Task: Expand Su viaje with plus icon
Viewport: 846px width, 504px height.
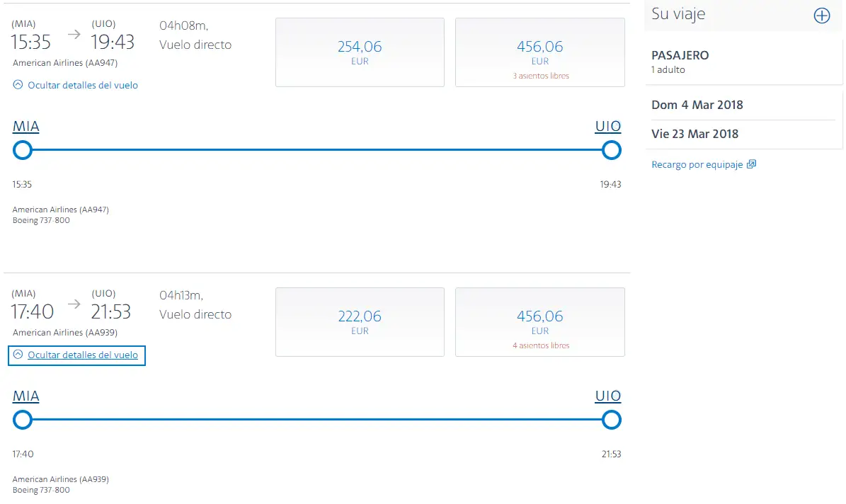Action: [x=821, y=16]
